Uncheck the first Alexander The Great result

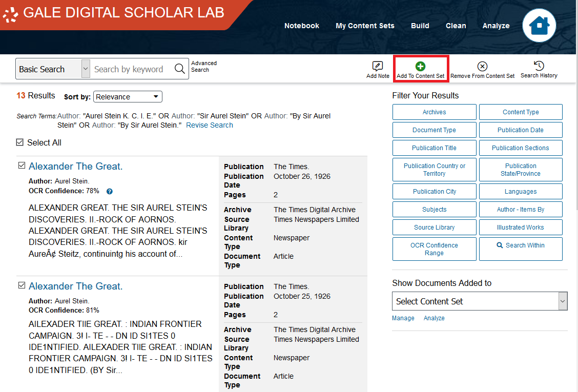pyautogui.click(x=22, y=166)
